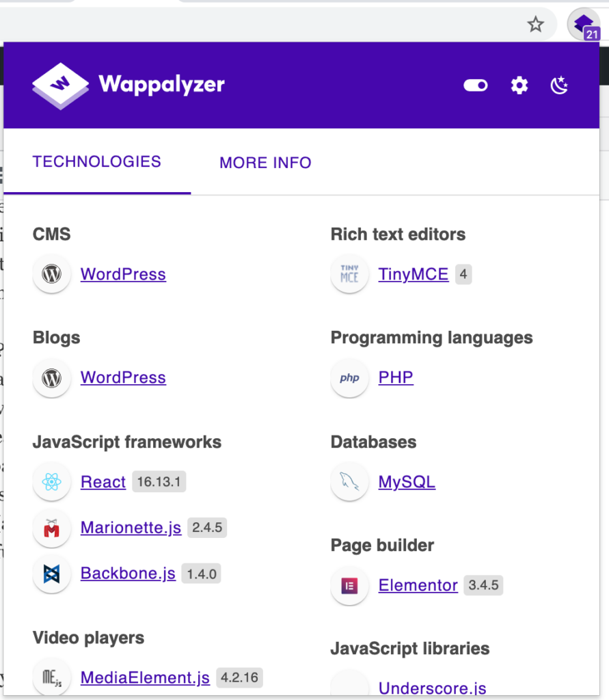Click the Rich text editors heading
The width and height of the screenshot is (609, 700).
[x=398, y=234]
